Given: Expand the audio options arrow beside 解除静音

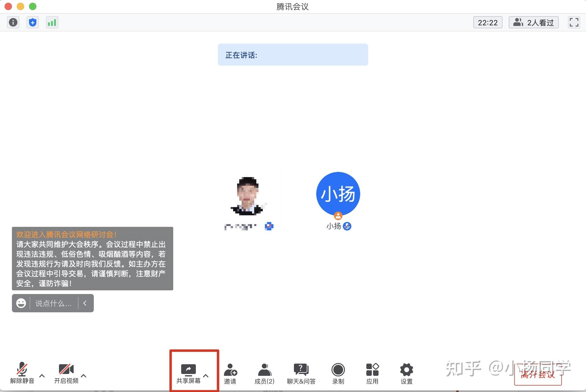Looking at the screenshot, I should 42,376.
